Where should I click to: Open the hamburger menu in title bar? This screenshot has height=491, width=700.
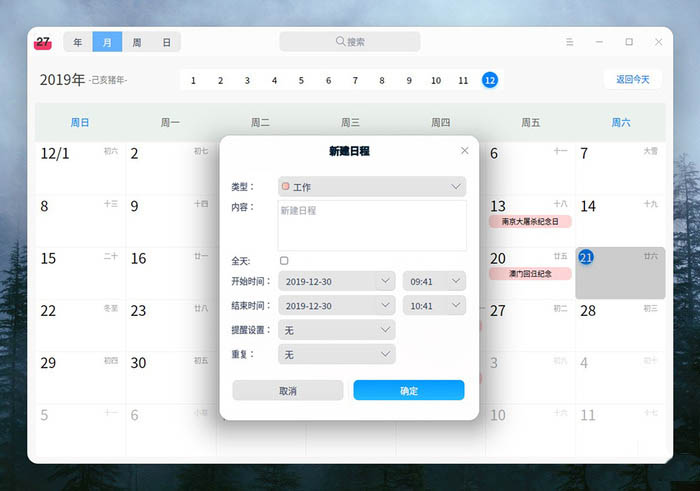click(x=570, y=42)
